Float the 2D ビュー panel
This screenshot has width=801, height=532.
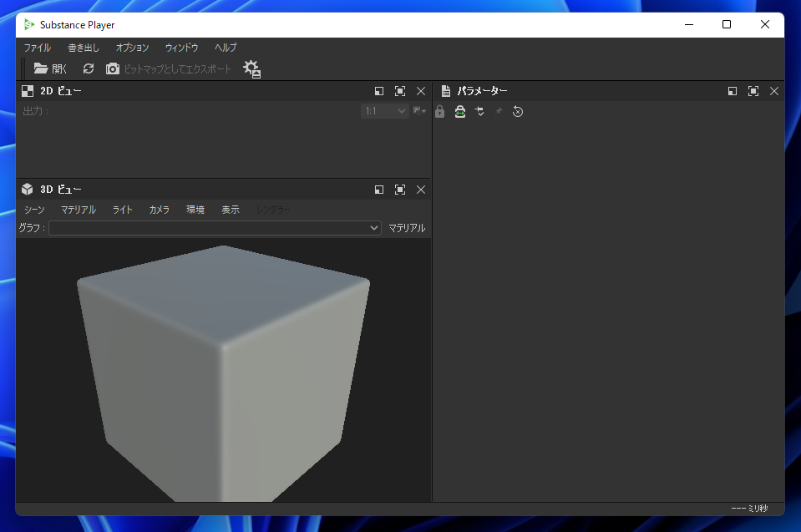(379, 91)
